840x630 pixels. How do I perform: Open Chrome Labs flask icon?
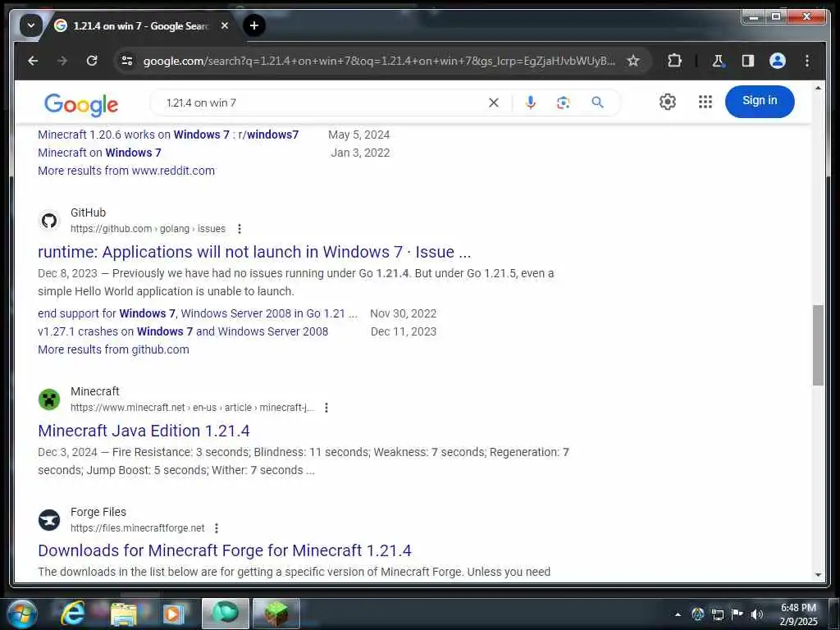point(718,61)
